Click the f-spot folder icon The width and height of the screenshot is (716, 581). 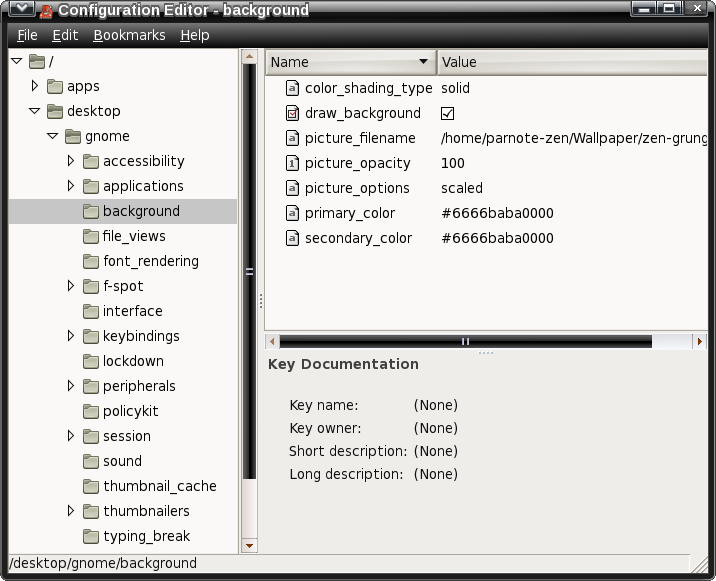91,286
